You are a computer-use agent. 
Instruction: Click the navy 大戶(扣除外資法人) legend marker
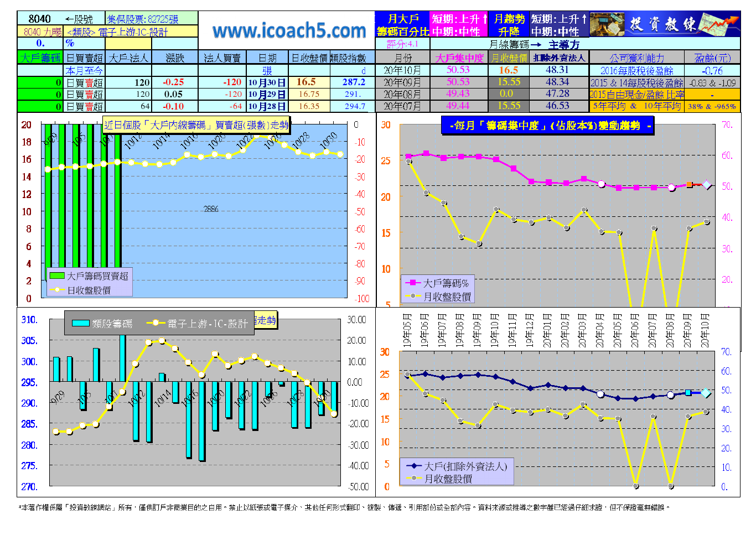coord(413,466)
